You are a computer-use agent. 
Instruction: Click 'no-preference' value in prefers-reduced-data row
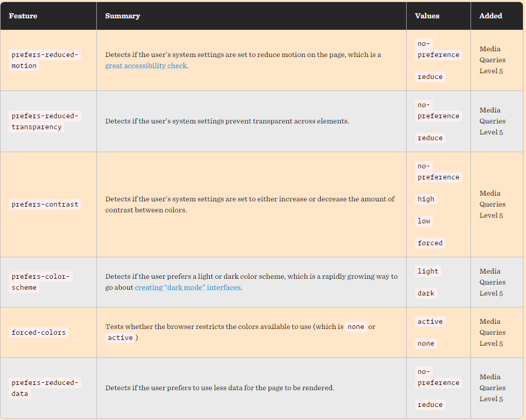click(x=439, y=378)
